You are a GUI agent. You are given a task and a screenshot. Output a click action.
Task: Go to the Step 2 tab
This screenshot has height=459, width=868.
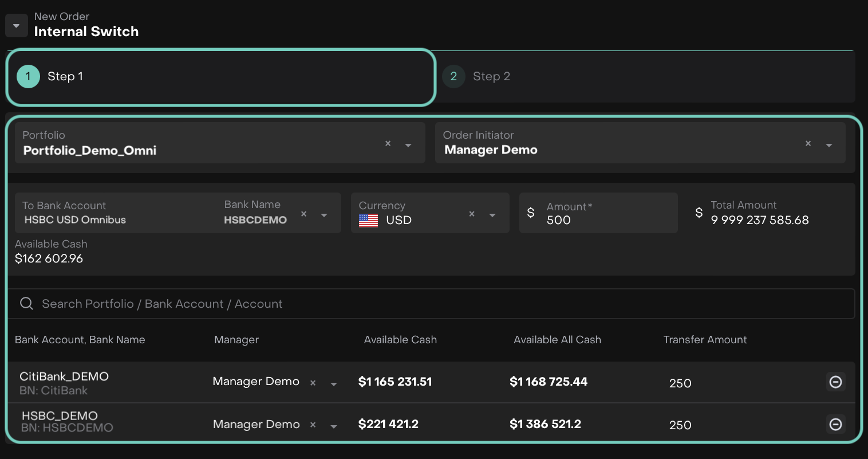coord(491,77)
